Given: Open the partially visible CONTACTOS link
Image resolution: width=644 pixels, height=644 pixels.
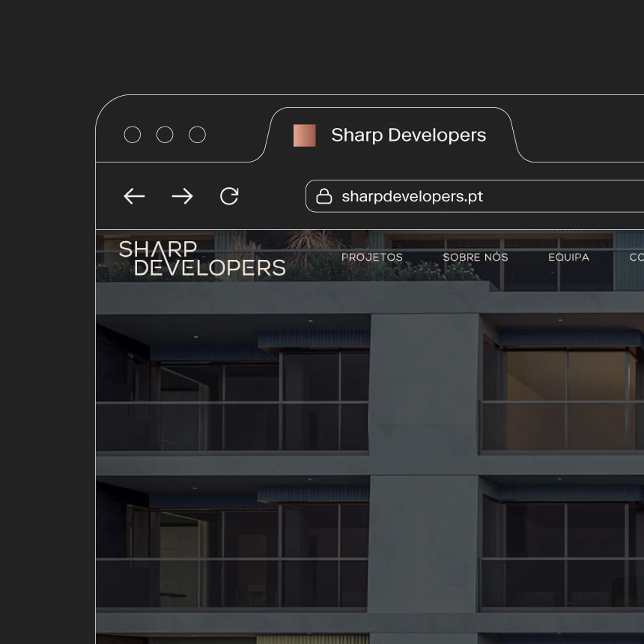Looking at the screenshot, I should coord(637,257).
